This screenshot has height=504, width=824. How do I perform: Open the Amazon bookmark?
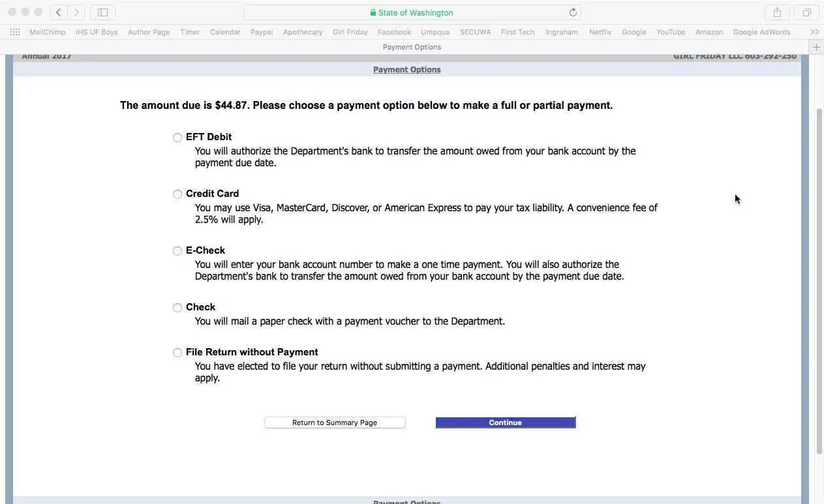[x=709, y=32]
